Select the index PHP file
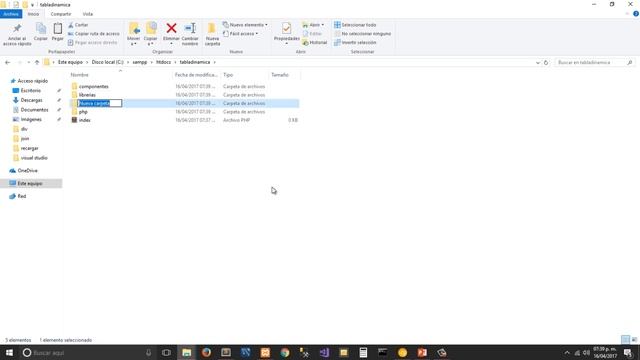Image resolution: width=640 pixels, height=360 pixels. point(84,120)
